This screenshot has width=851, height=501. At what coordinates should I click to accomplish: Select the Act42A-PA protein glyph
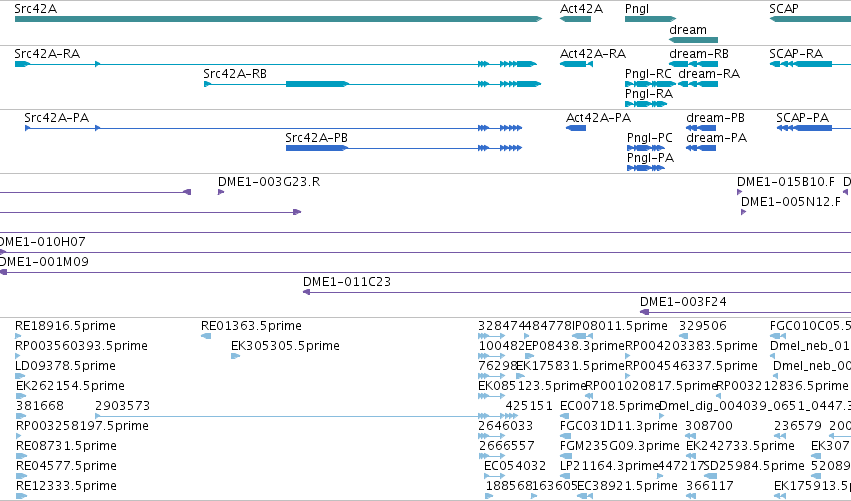576,128
